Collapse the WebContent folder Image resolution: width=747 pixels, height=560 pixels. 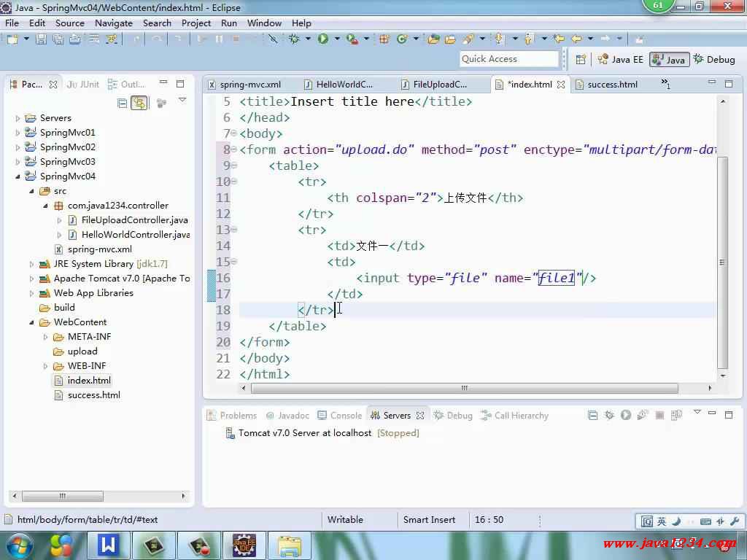click(32, 322)
